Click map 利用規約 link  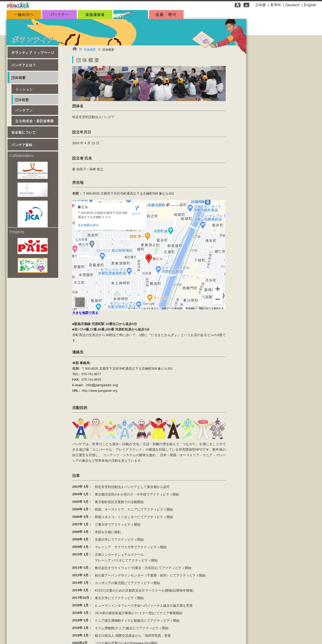190,308
